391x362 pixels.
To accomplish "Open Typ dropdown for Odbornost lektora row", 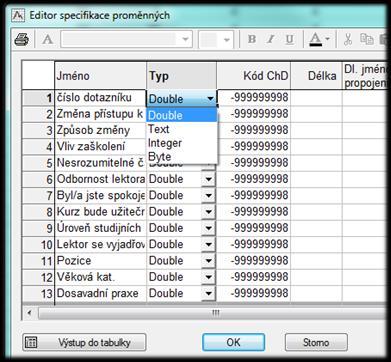I will tap(209, 179).
